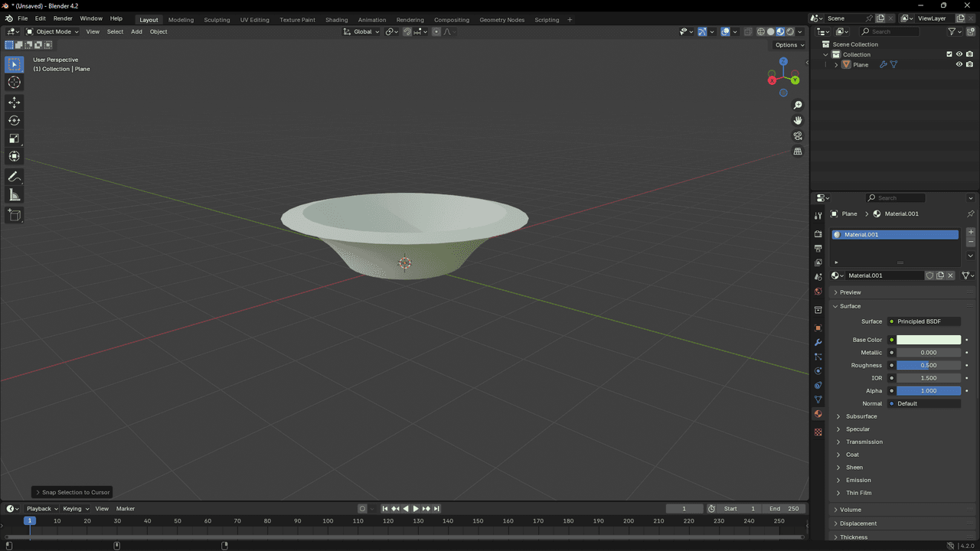The height and width of the screenshot is (551, 980).
Task: Activate the Annotate tool
Action: click(14, 177)
